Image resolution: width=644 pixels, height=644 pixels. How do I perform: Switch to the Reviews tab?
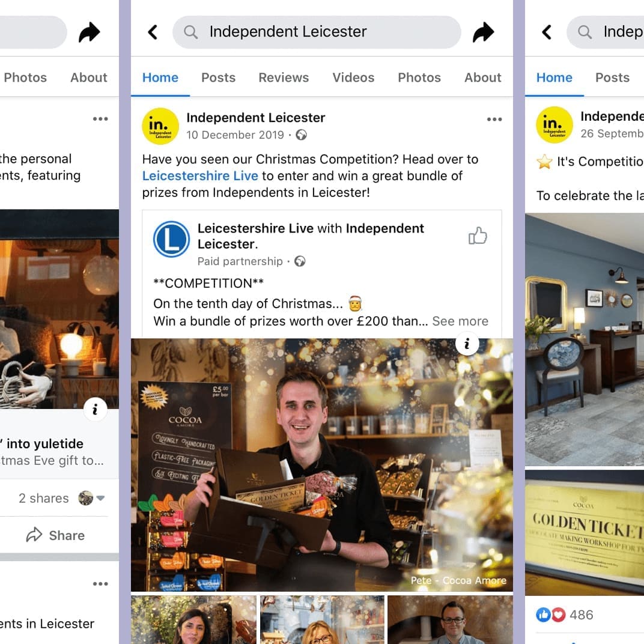(x=284, y=77)
